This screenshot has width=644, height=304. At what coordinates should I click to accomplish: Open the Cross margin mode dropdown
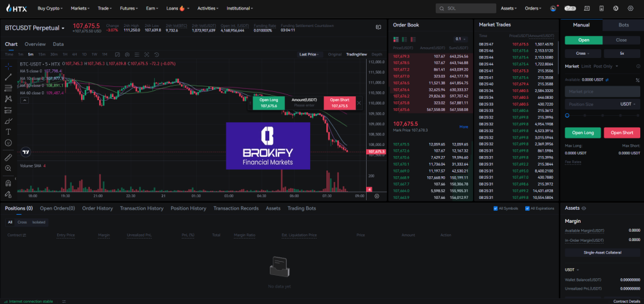tap(582, 53)
